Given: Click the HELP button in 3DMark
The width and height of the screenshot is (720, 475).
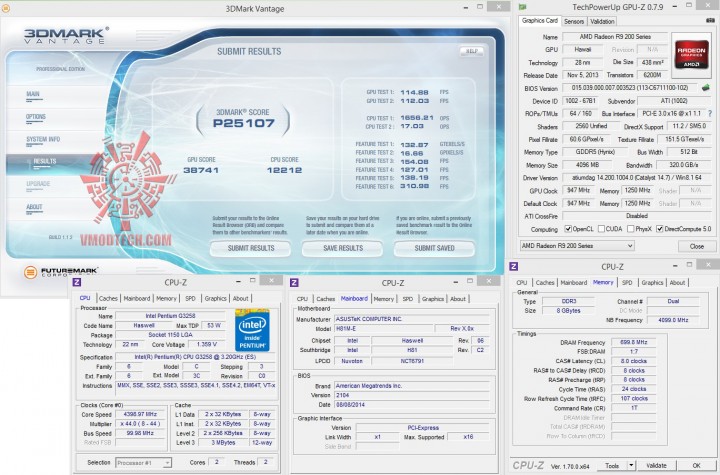Looking at the screenshot, I should point(472,51).
